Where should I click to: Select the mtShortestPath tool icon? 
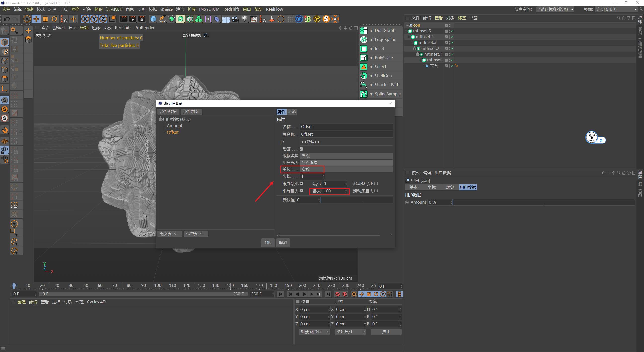click(x=364, y=85)
